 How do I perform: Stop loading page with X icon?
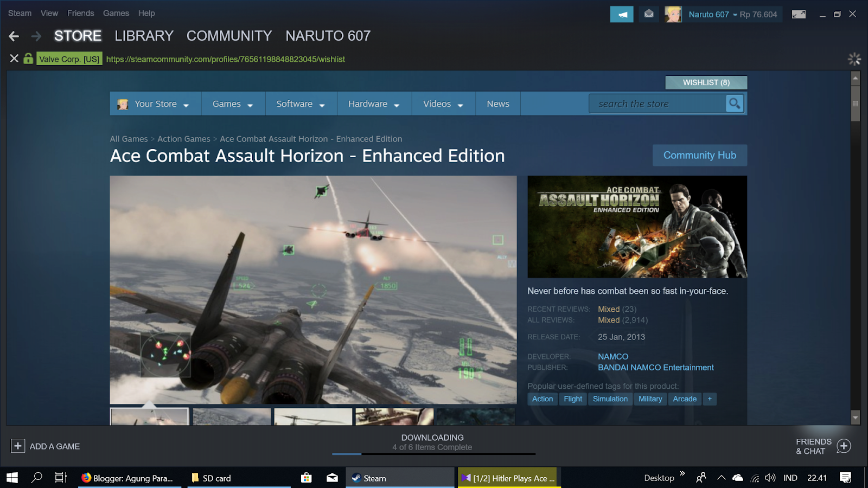coord(14,59)
